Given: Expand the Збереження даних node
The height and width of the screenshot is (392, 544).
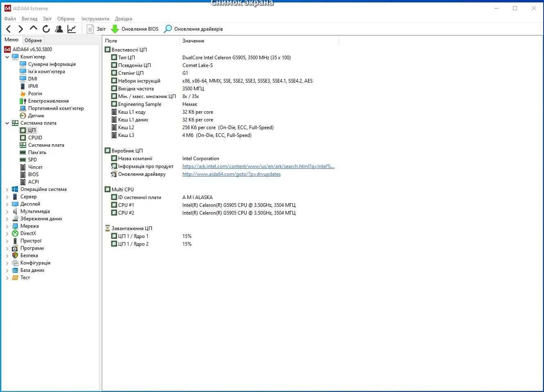Looking at the screenshot, I should (x=7, y=219).
